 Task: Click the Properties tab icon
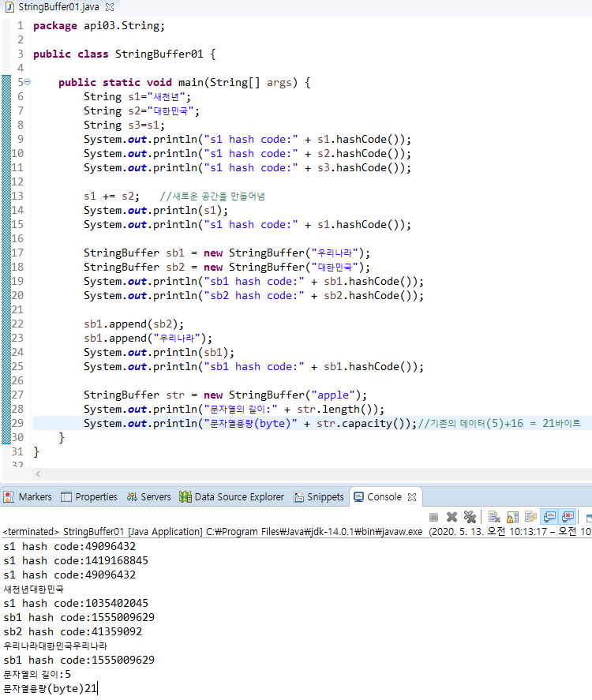tap(66, 497)
